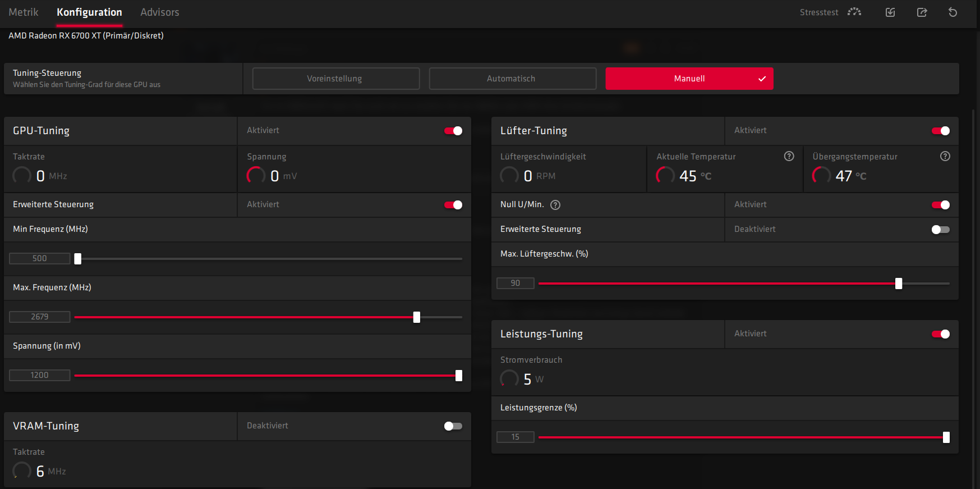This screenshot has height=489, width=980.
Task: Click the Max. Lüftergeschw. slider handle
Action: [899, 284]
